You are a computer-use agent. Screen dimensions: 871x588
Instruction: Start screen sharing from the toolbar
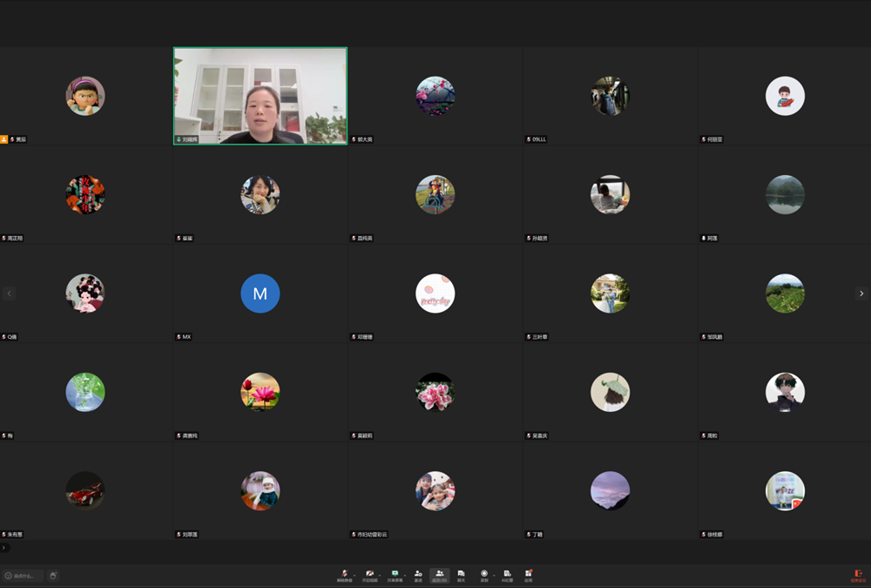pyautogui.click(x=395, y=573)
